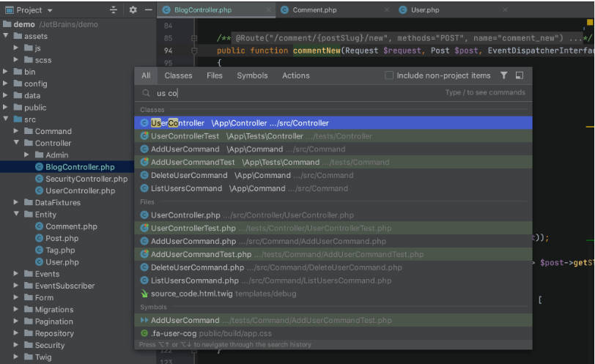The image size is (595, 364).
Task: Click the fold icon at line 85
Action: coord(194,38)
